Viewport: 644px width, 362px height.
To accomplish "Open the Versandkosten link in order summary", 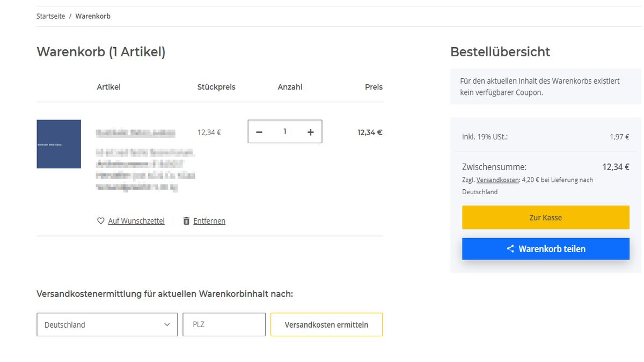I will tap(497, 180).
